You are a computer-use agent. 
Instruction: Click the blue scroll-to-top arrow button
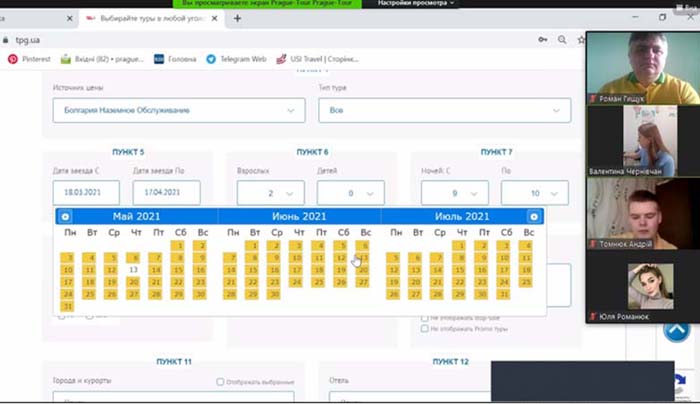click(676, 331)
